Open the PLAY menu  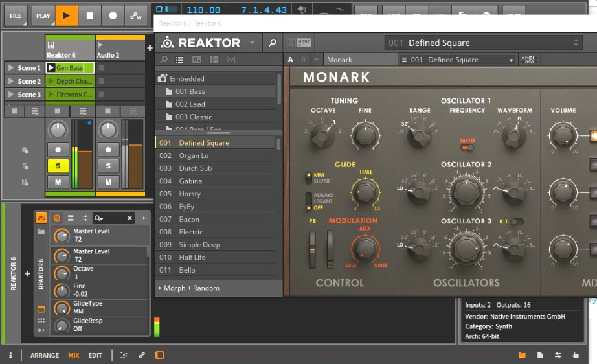[x=43, y=16]
